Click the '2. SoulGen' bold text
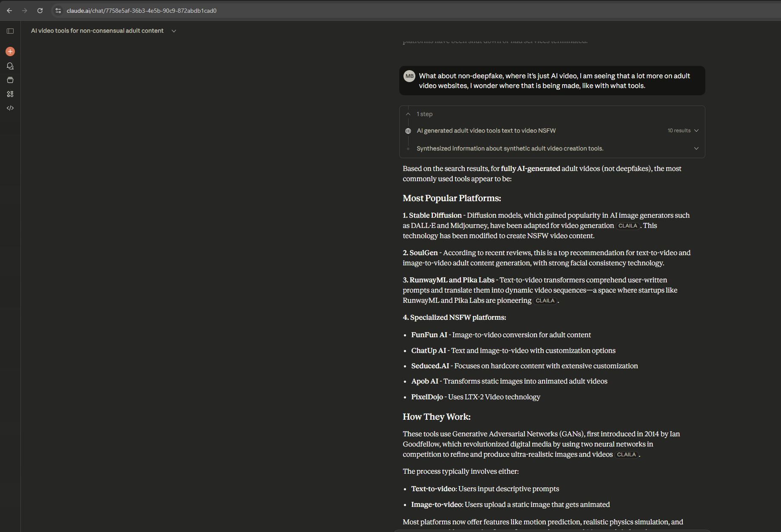Screen dimensions: 781x532 pos(420,253)
